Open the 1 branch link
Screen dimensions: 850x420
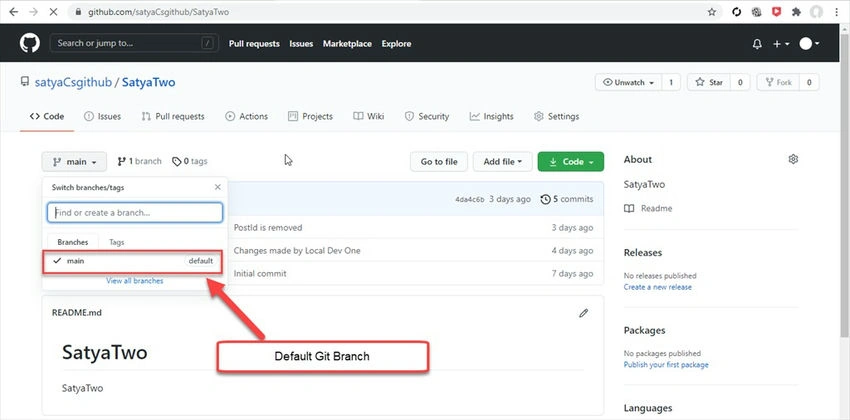click(139, 161)
